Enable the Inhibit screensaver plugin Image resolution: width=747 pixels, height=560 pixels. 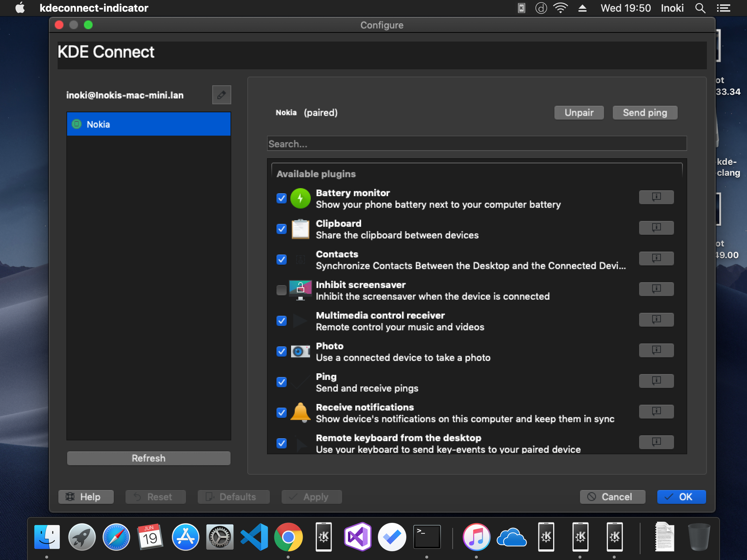281,291
